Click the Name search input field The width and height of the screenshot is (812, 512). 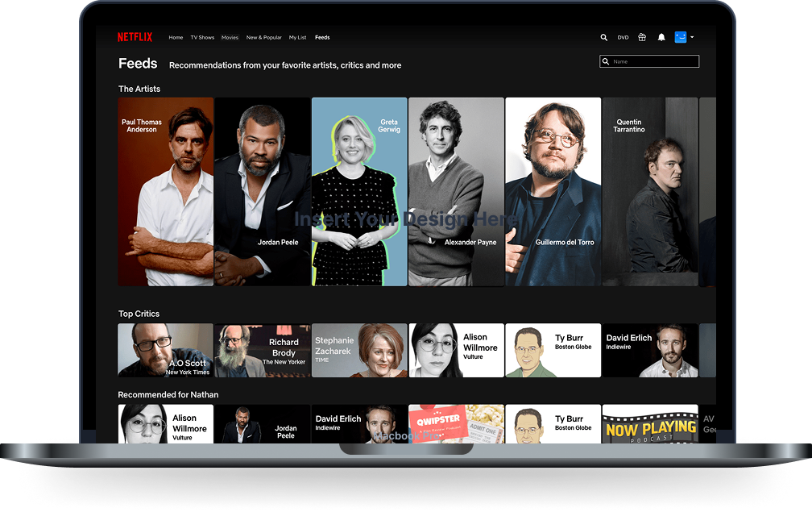[x=654, y=62]
